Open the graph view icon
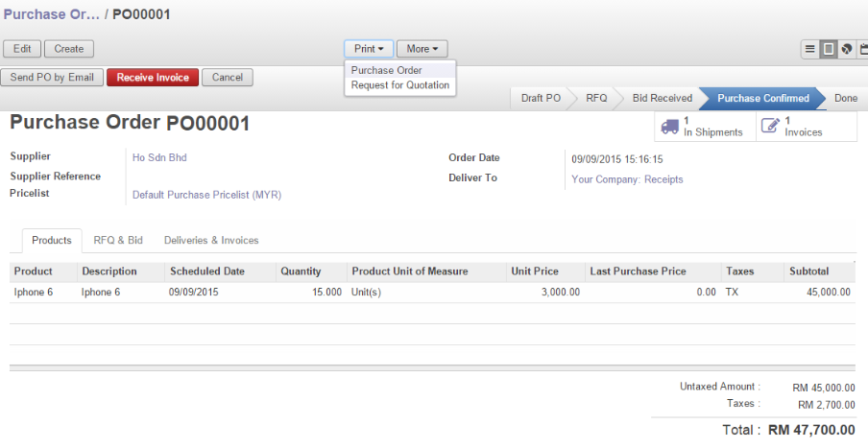This screenshot has width=868, height=448. [846, 49]
